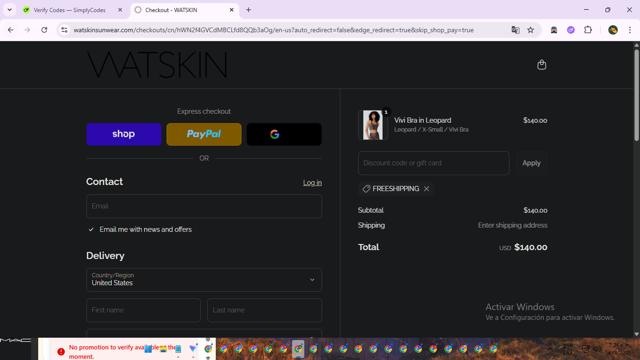Open the purple circular extension icon
The height and width of the screenshot is (360, 640).
[x=571, y=30]
